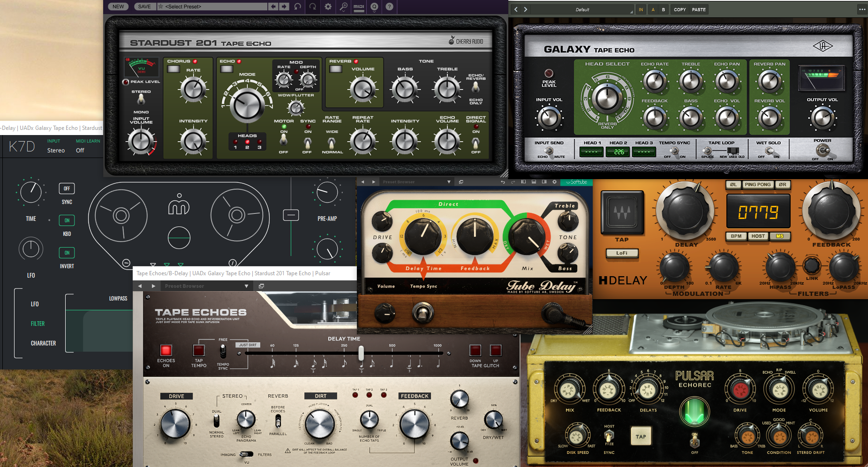Click next preset chevron in Galaxy toolbar

(526, 9)
